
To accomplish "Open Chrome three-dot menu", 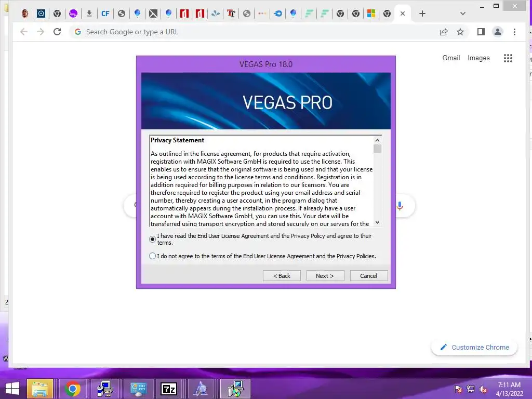I will point(514,32).
